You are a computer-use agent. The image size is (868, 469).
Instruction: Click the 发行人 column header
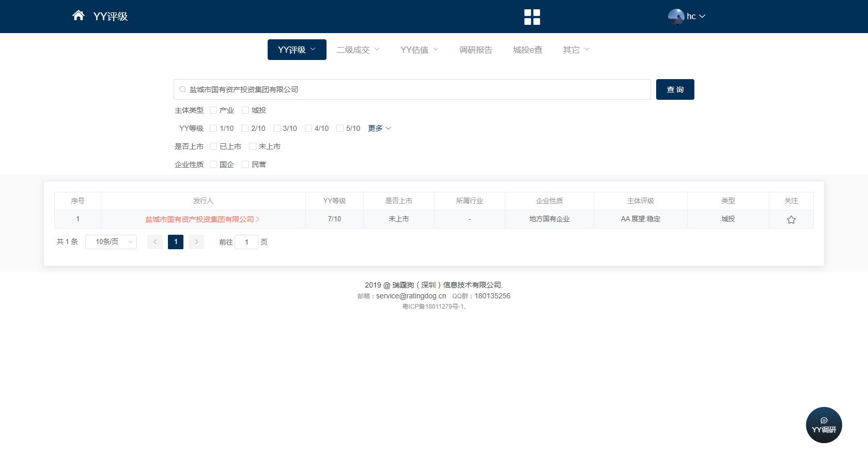[x=203, y=201]
